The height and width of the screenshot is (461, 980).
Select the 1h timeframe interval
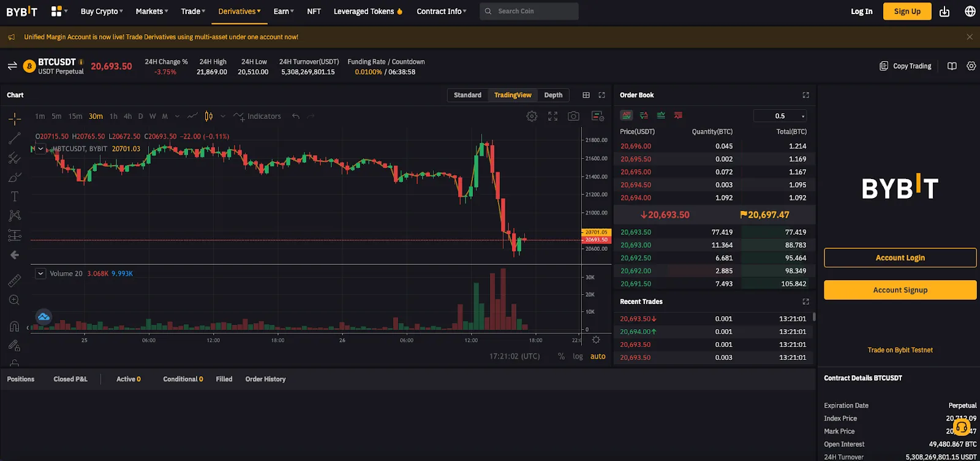[x=113, y=116]
